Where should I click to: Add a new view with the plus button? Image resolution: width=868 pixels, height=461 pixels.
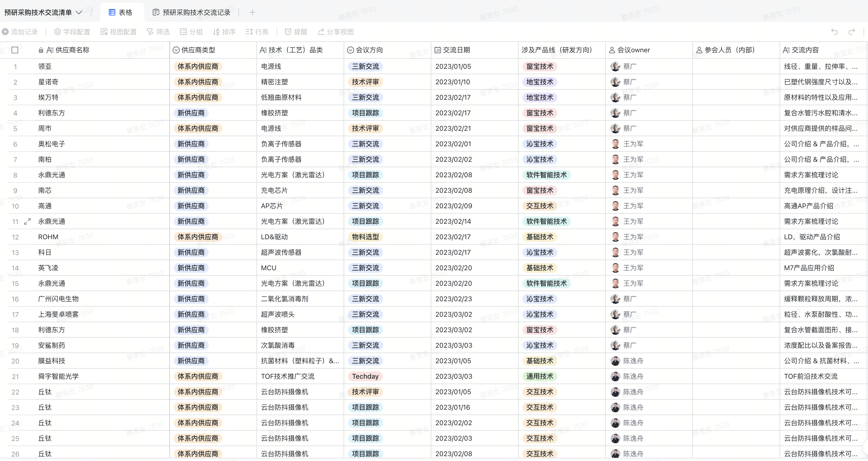coord(253,13)
